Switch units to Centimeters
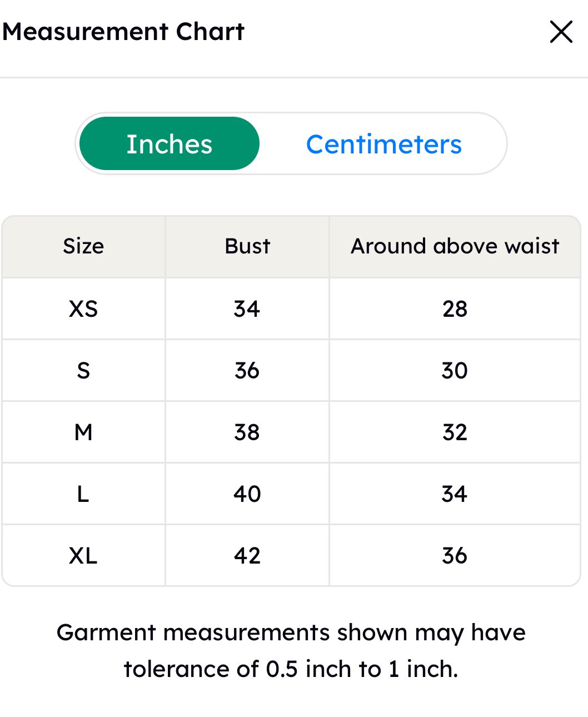 [x=383, y=145]
